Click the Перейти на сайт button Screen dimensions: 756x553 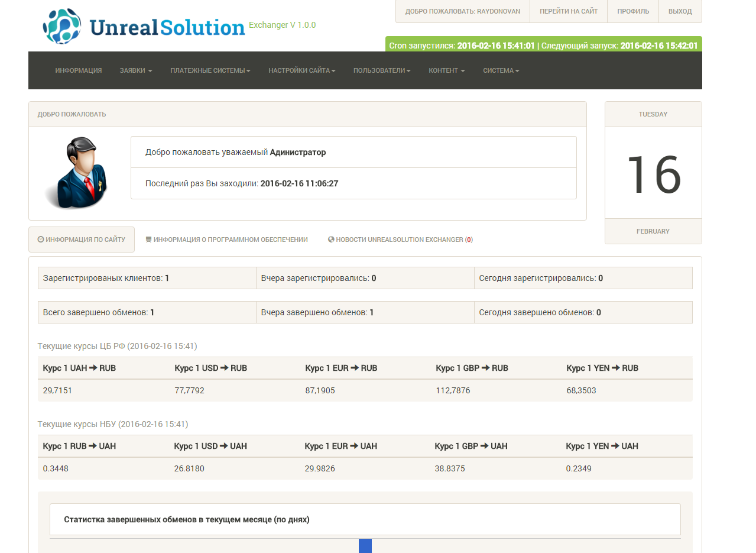569,11
